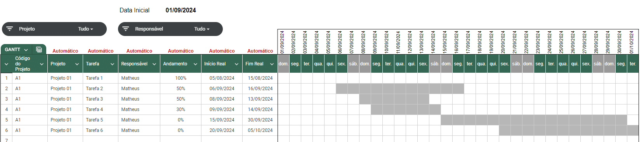Click Início Real cell 08/09/2024
This screenshot has width=644, height=142.
(222, 99)
